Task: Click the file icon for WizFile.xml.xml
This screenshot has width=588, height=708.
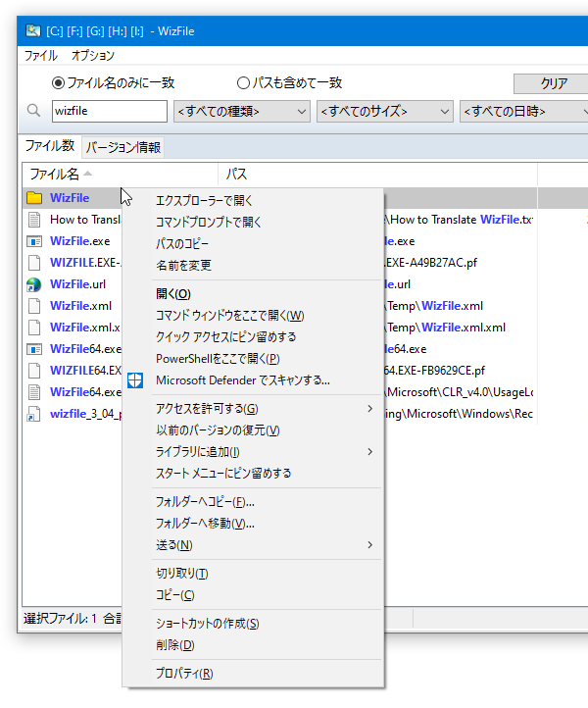Action: [x=34, y=328]
